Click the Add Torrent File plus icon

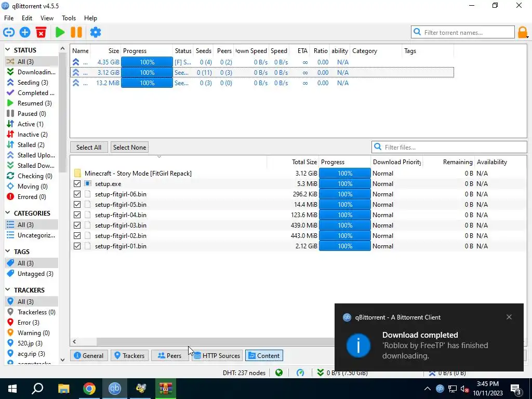[25, 33]
